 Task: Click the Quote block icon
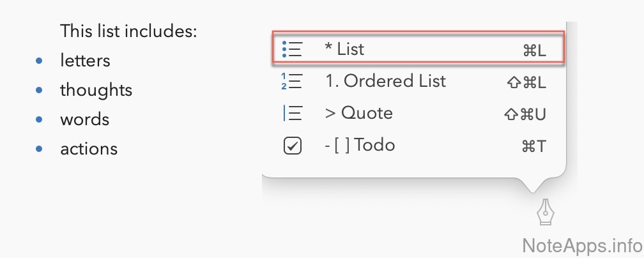click(x=292, y=114)
